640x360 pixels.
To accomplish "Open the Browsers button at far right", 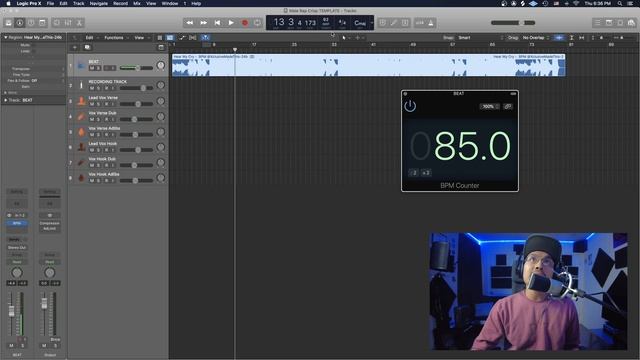I will [631, 23].
